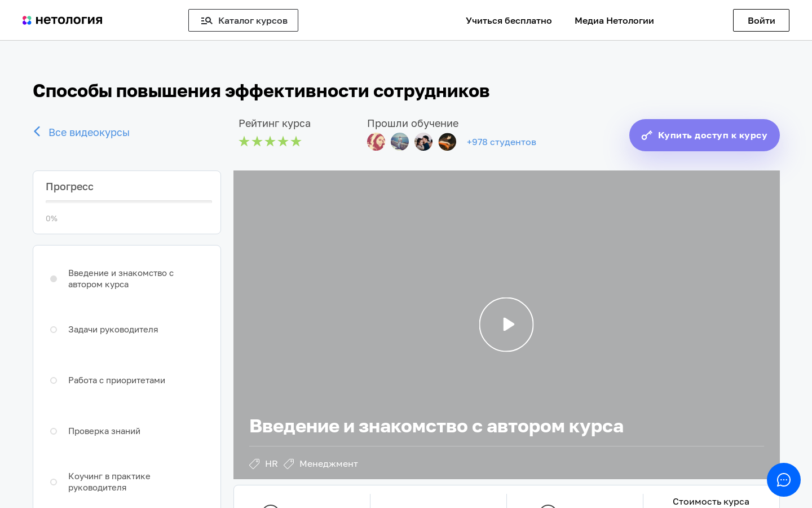Open the support chat bubble
812x508 pixels.
pos(784,480)
